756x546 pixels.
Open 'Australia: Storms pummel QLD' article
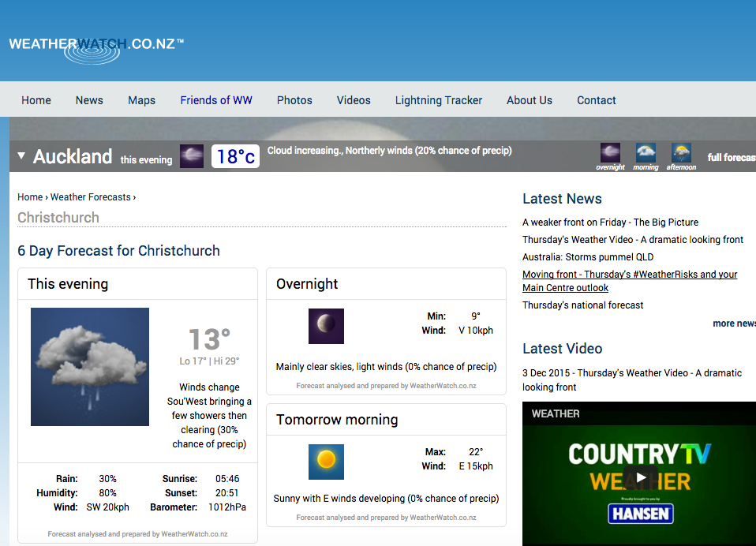588,257
